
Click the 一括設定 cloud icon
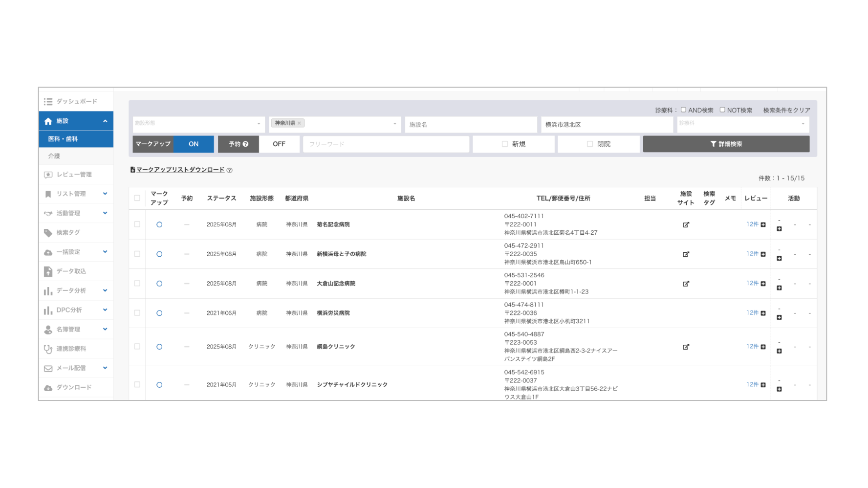point(48,252)
